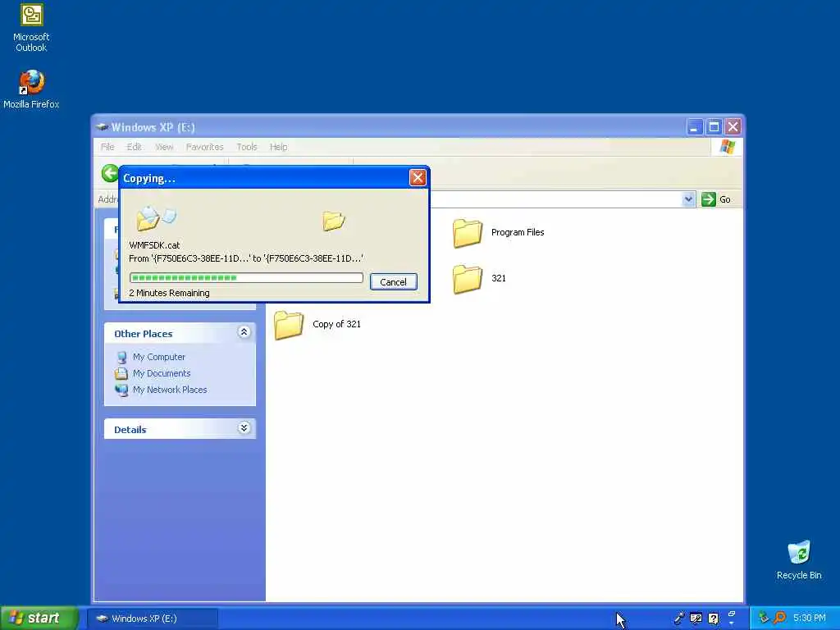Click the My Documents icon in Other Places
This screenshot has width=840, height=630.
click(121, 373)
